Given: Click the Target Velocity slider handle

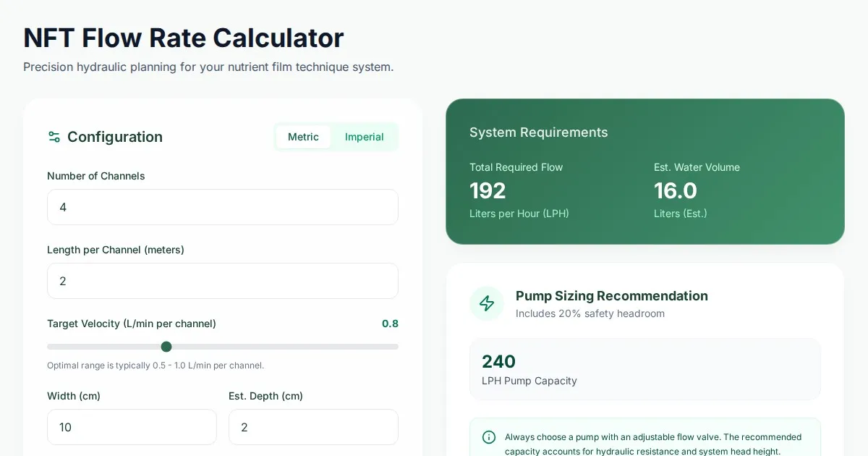Looking at the screenshot, I should point(166,347).
